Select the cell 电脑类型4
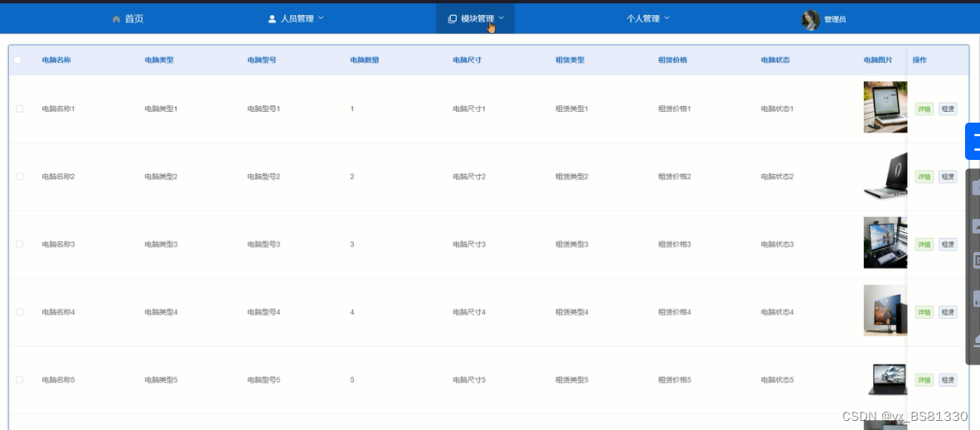The width and height of the screenshot is (980, 430). 161,312
